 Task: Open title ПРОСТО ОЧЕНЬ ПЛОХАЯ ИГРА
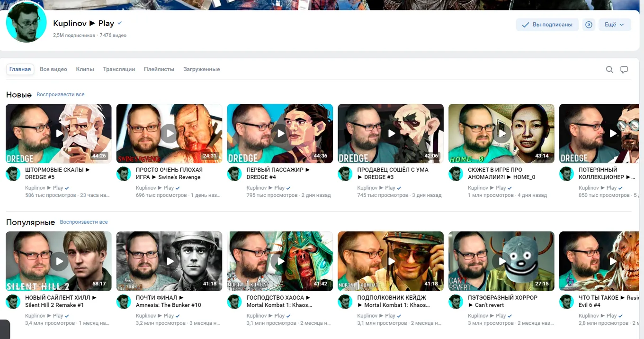click(x=169, y=174)
